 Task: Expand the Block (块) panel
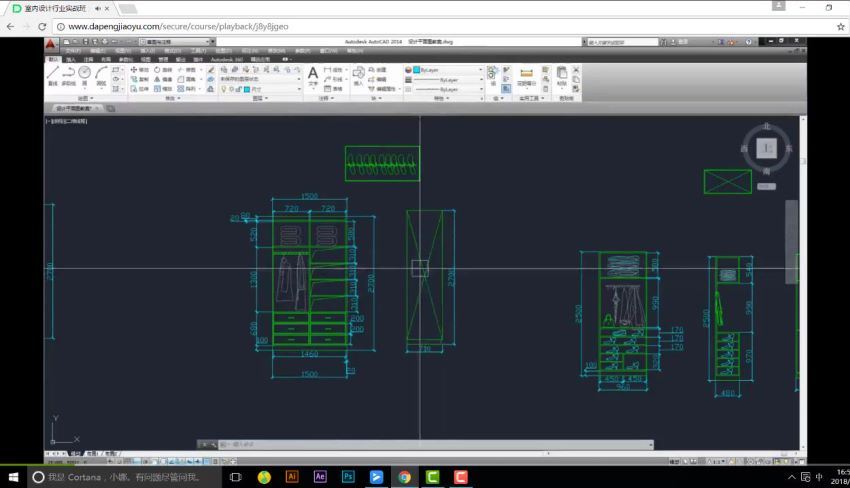point(377,98)
